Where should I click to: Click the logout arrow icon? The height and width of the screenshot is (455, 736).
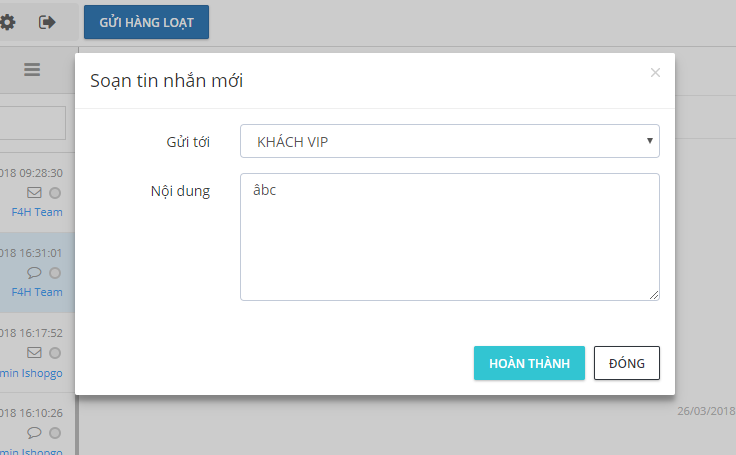point(47,21)
